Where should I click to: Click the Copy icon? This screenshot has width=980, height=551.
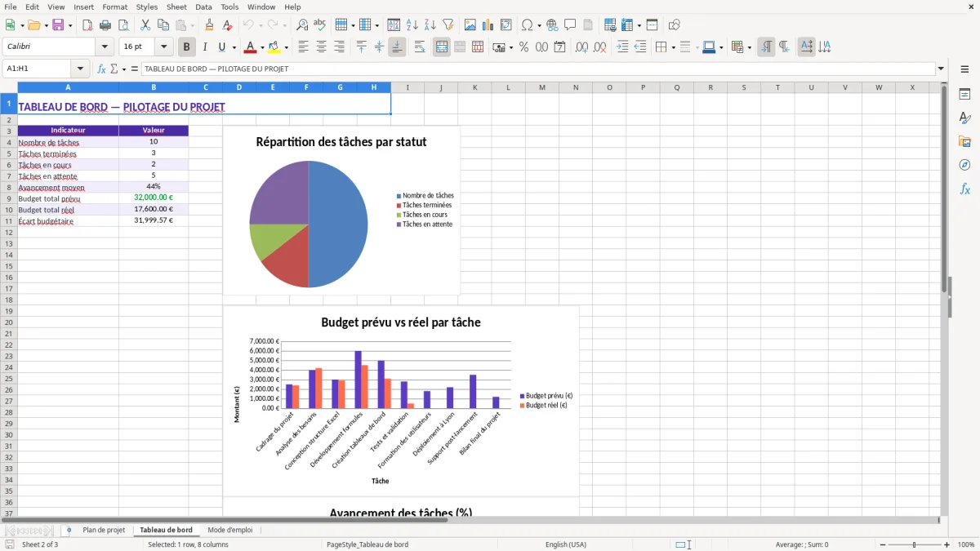pos(163,25)
